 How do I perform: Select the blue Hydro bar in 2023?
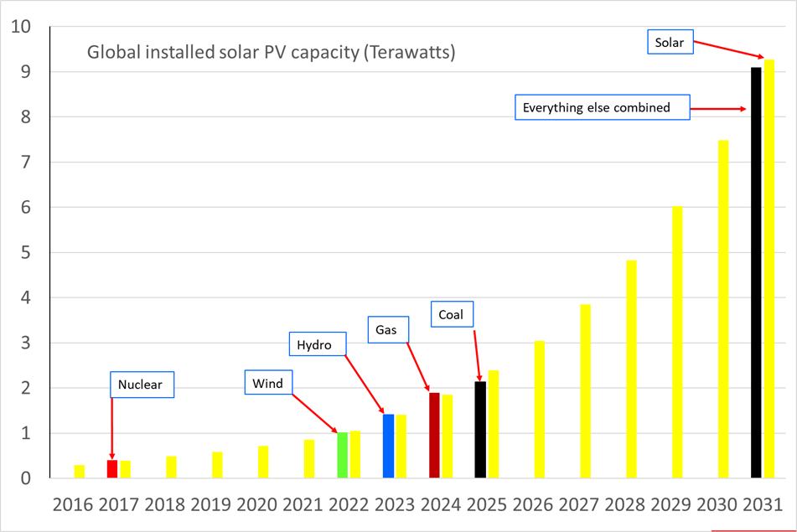388,447
